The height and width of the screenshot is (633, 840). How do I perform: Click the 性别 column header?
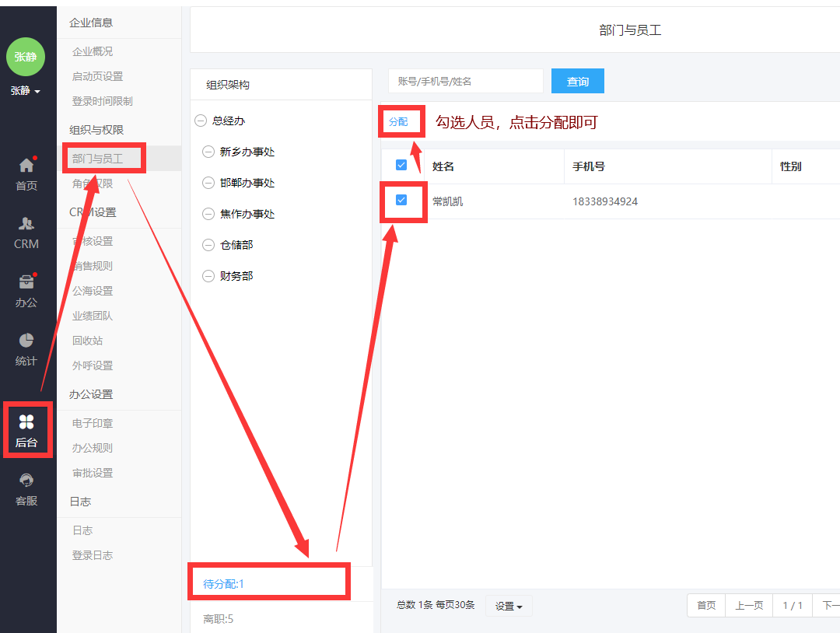pyautogui.click(x=791, y=166)
